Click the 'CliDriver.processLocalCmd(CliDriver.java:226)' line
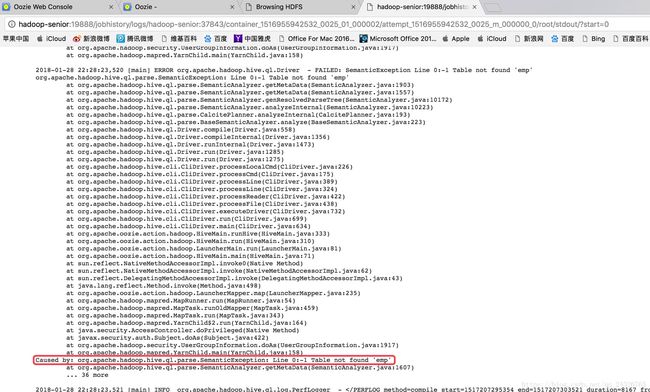Viewport: 650px width, 392px height. (210, 167)
